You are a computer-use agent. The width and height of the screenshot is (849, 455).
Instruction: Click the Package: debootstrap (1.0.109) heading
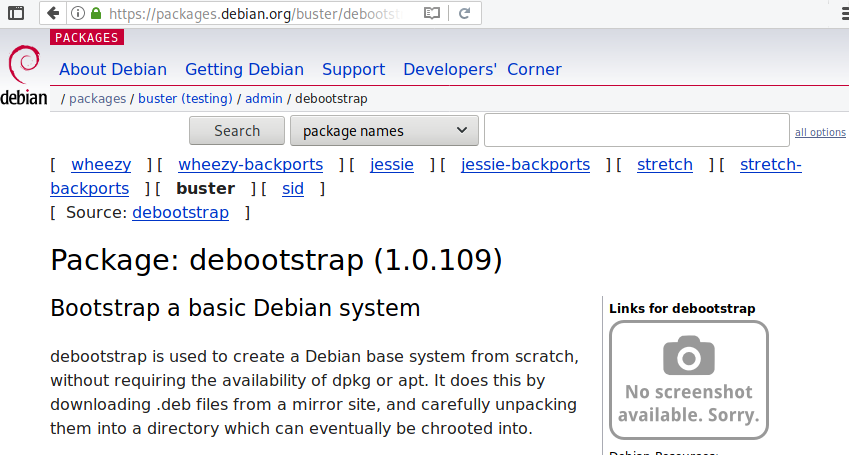coord(276,260)
